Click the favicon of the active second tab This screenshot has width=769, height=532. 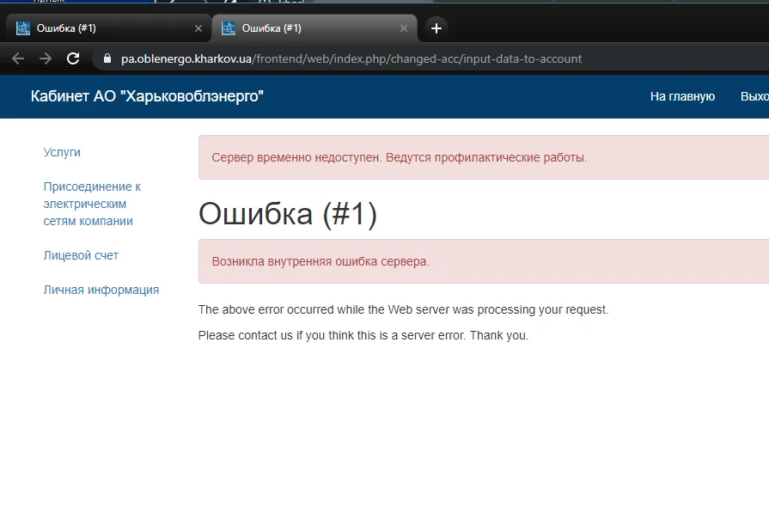pyautogui.click(x=229, y=28)
